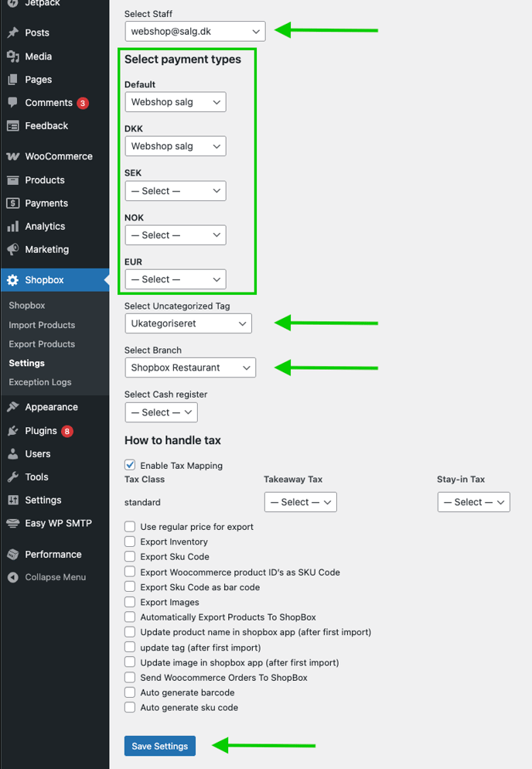Click the Save Settings button
Screen dimensions: 532x769
tap(159, 746)
